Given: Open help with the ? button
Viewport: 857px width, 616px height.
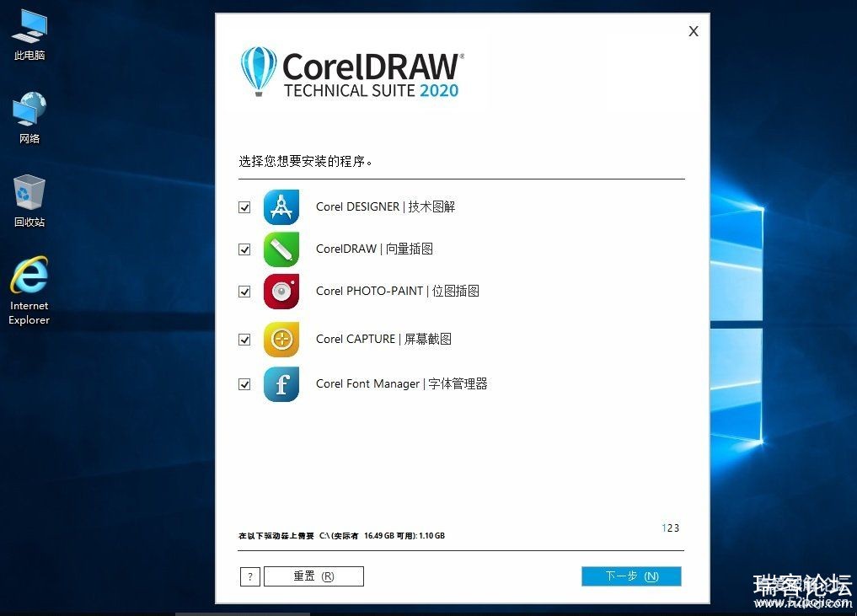Looking at the screenshot, I should point(250,576).
